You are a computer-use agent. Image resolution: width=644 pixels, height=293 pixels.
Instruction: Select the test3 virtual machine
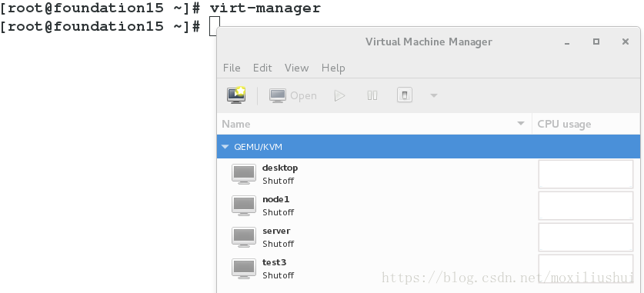click(x=429, y=269)
